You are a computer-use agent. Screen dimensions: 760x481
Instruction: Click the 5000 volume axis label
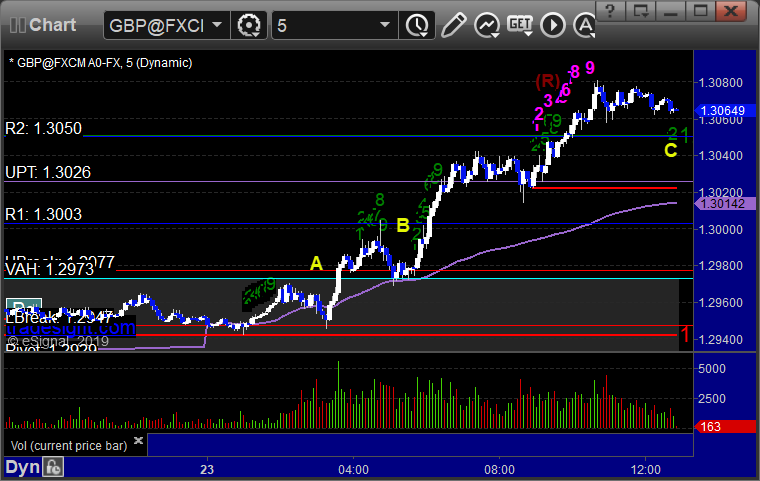click(x=712, y=369)
